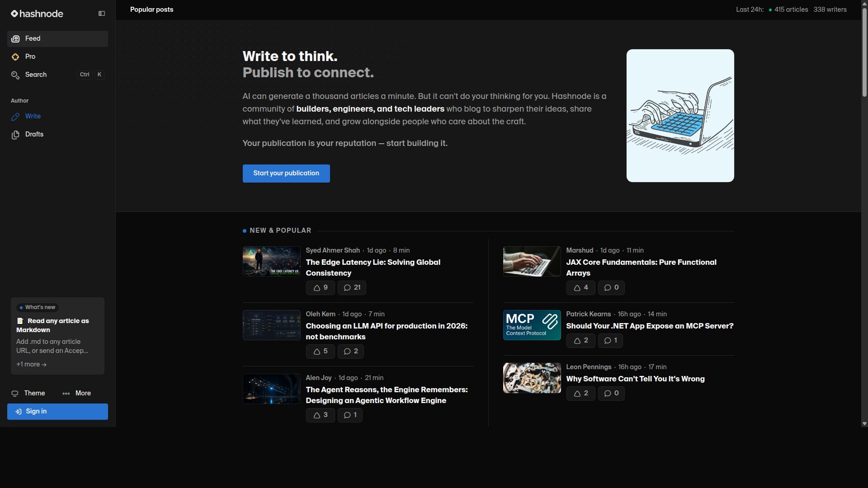
Task: Open author Alen Joy's profile
Action: click(318, 378)
